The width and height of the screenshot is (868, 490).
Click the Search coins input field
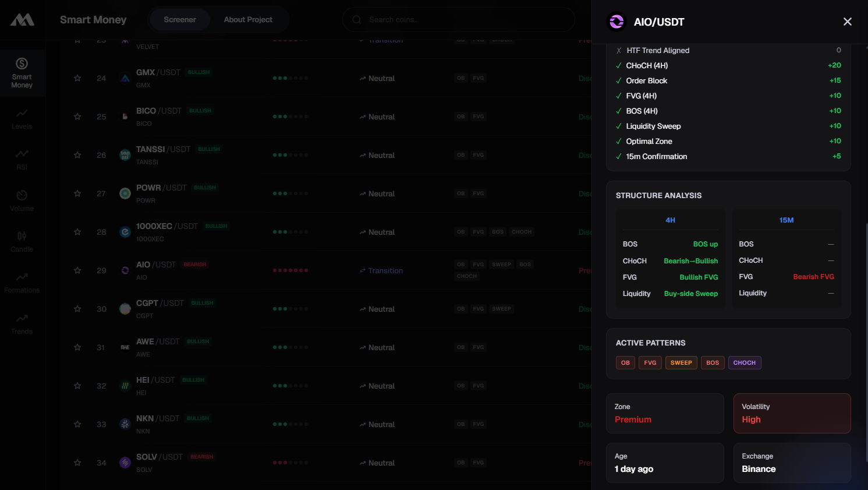[460, 20]
